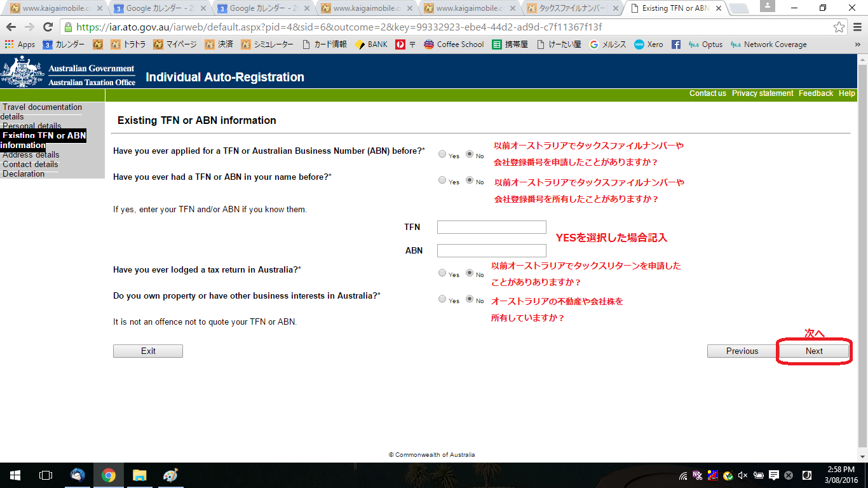Image resolution: width=868 pixels, height=488 pixels.
Task: Bookmark this page using the star icon
Action: tap(839, 27)
